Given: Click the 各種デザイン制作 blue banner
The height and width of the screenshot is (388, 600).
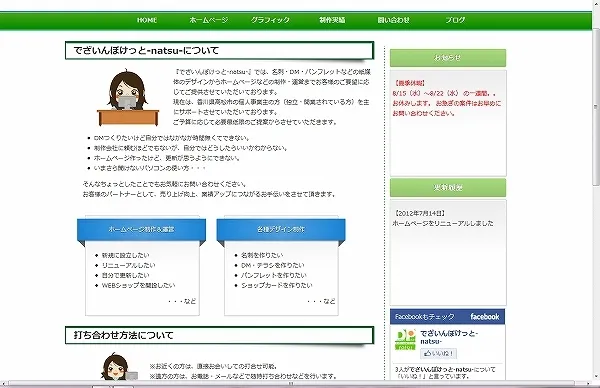Looking at the screenshot, I should (281, 229).
